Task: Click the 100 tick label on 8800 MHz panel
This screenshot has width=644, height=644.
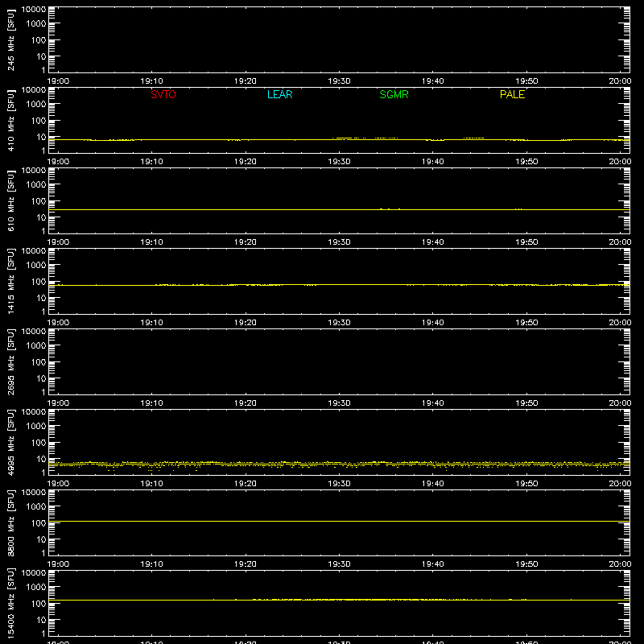Action: pyautogui.click(x=39, y=522)
